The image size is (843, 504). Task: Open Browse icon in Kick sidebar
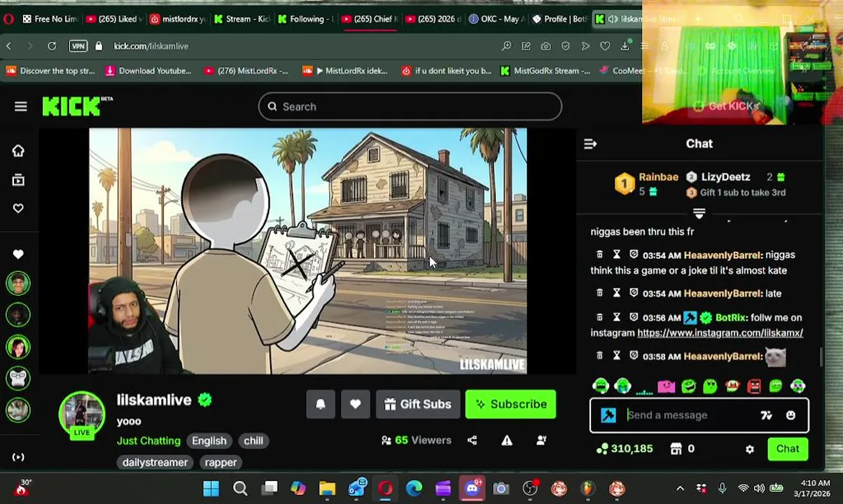pos(18,180)
